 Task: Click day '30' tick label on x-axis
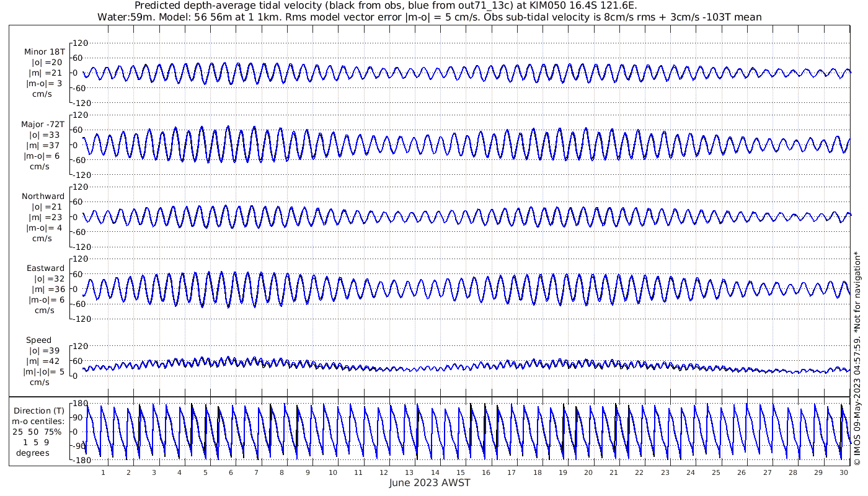point(844,472)
